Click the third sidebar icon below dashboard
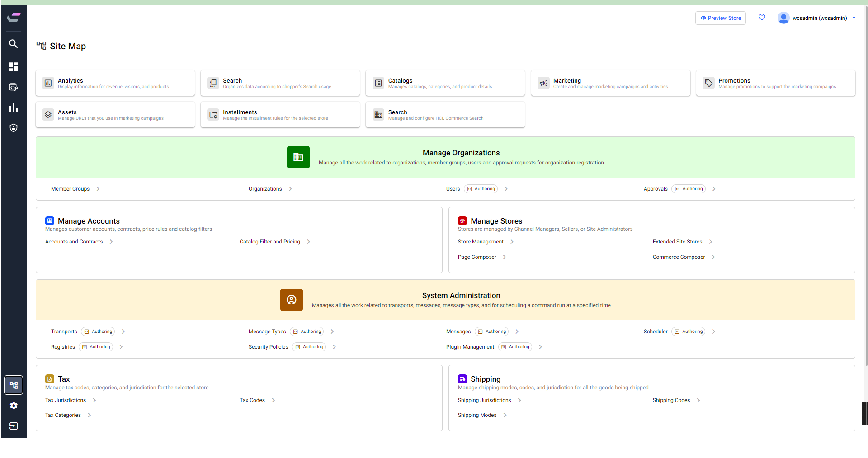 click(14, 87)
